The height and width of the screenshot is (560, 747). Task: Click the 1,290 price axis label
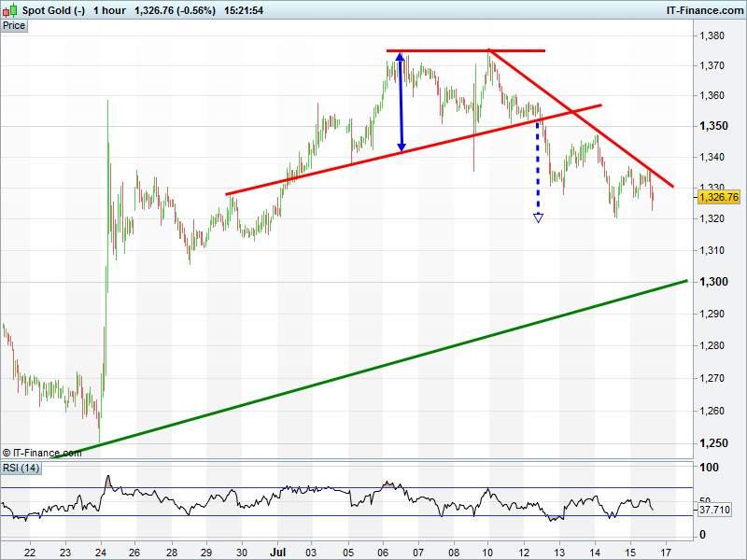pyautogui.click(x=712, y=314)
